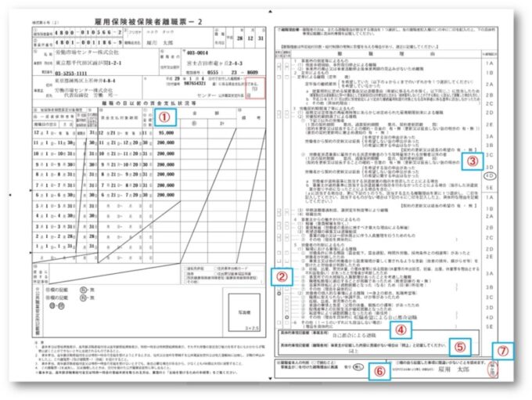Viewport: 532px width, 400px height.
Task: Click the ○ mark beside その他 転職希望による自己都合退職
Action: click(287, 317)
